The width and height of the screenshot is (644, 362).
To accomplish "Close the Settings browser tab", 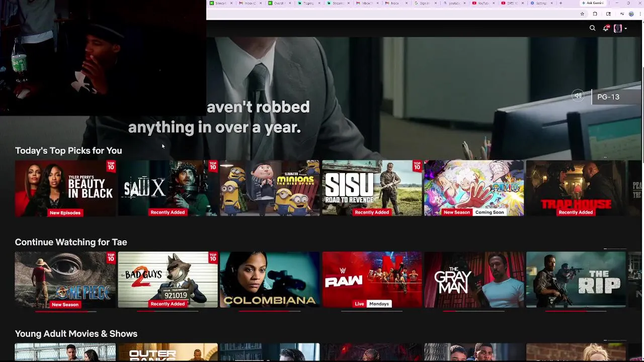I will 552,3.
